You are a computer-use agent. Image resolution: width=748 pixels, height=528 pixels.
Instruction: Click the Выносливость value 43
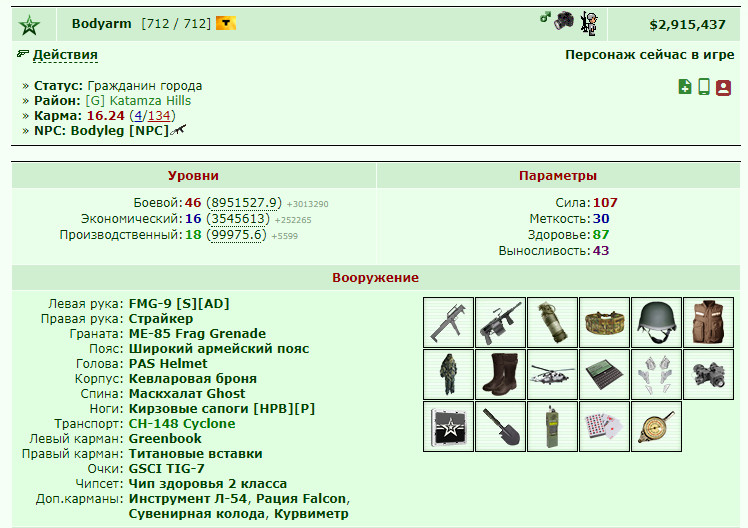601,250
